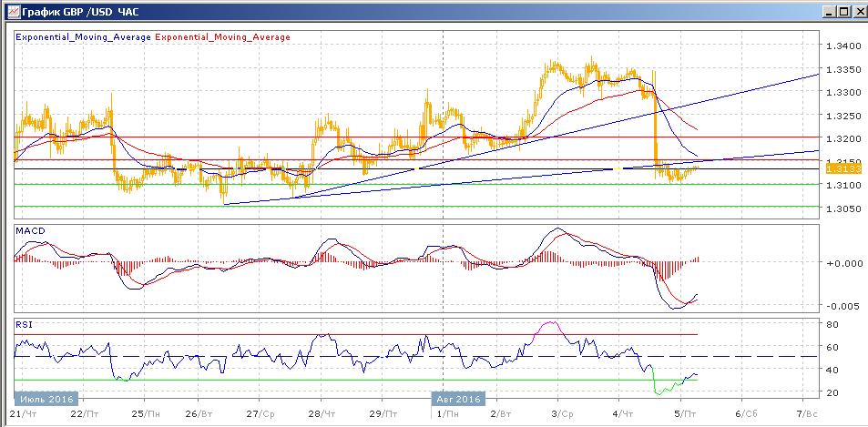Viewport: 868px width, 427px height.
Task: Click the MACD indicator panel label
Action: tap(30, 232)
